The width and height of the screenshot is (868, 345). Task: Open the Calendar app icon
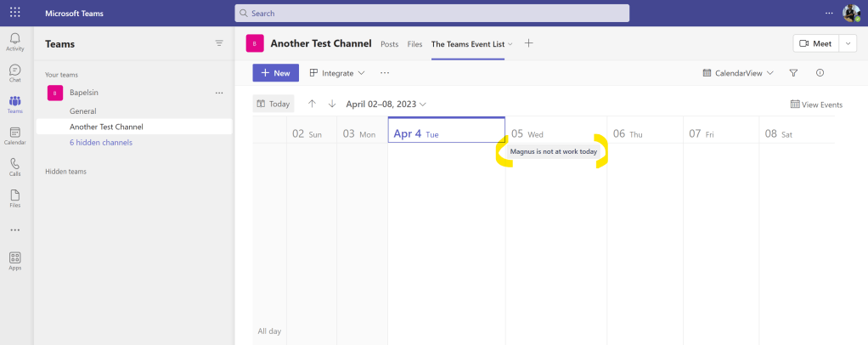tap(15, 136)
